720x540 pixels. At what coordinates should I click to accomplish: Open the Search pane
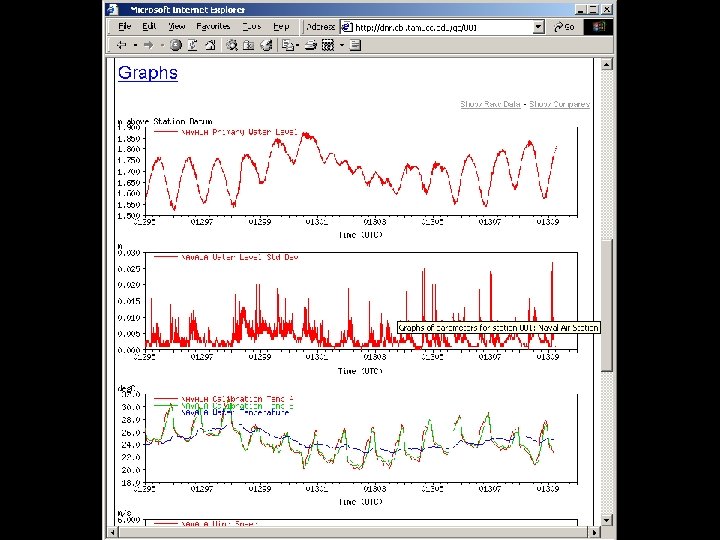pyautogui.click(x=231, y=45)
